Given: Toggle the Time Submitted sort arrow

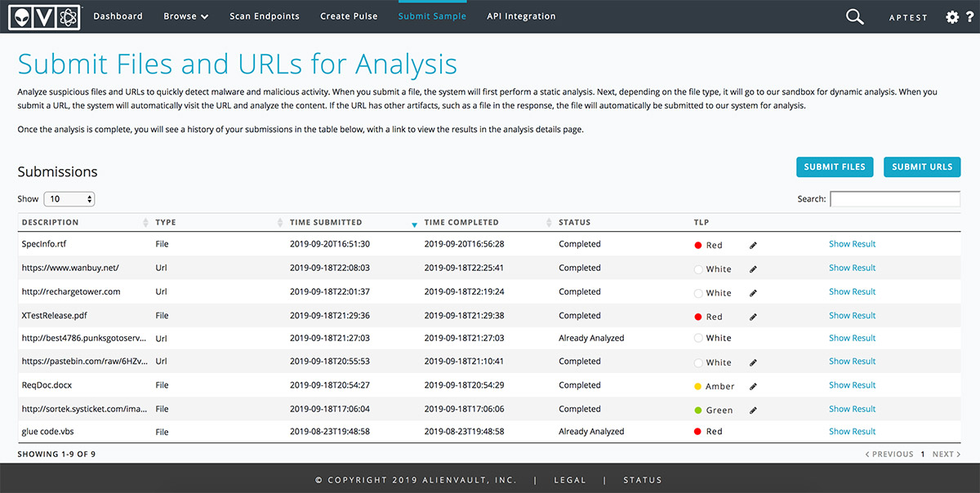Looking at the screenshot, I should click(x=414, y=224).
